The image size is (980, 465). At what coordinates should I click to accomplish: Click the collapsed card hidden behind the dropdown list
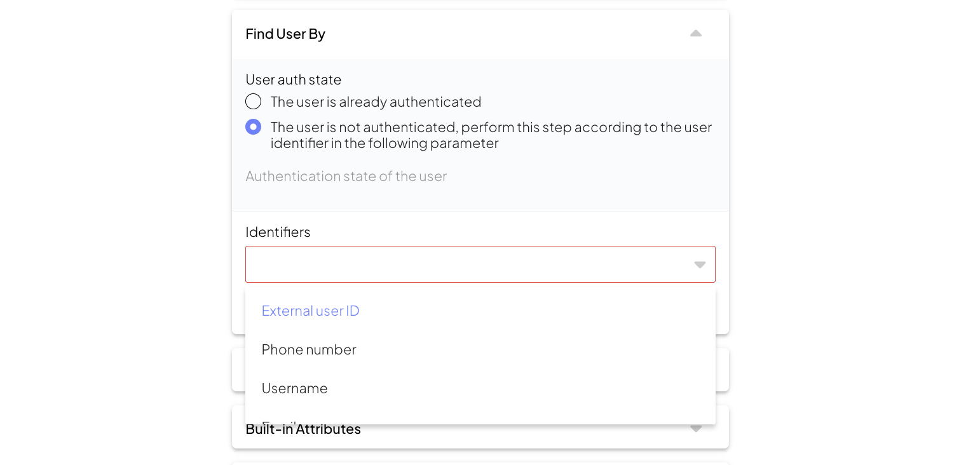[x=722, y=370]
